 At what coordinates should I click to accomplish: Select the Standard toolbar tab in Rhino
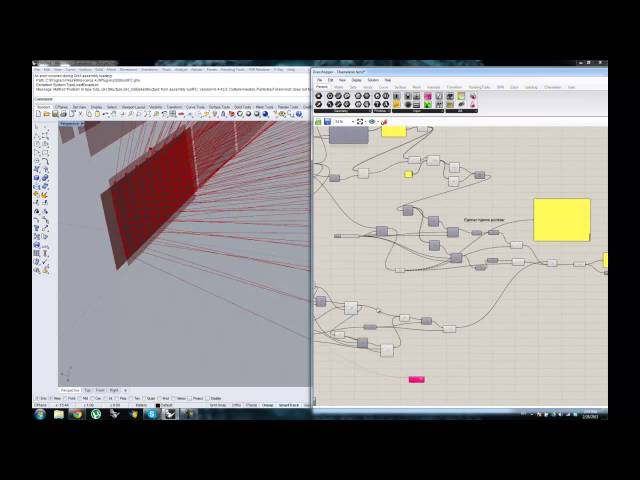[x=43, y=107]
